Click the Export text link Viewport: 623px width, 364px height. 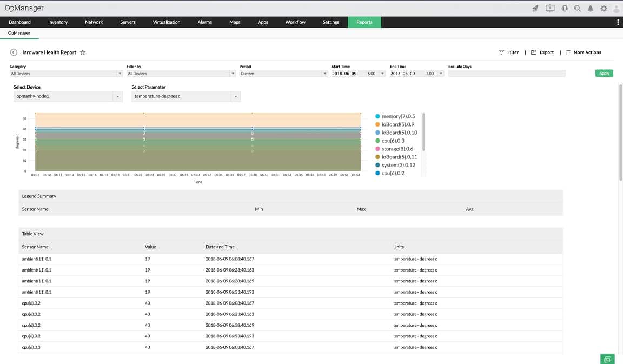click(546, 52)
